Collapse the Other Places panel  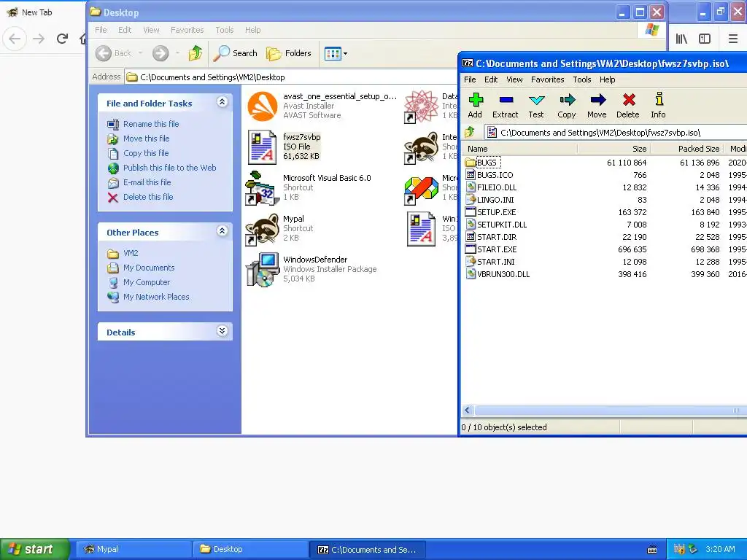click(x=222, y=231)
